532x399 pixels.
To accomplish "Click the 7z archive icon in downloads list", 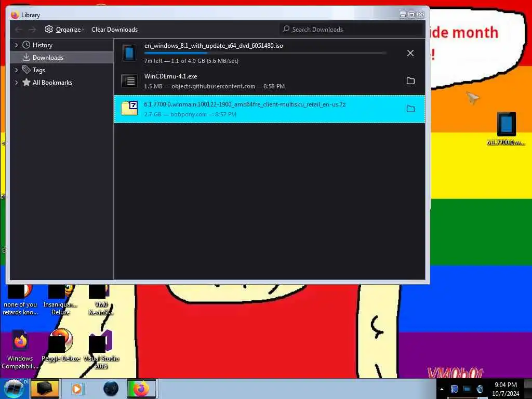I will pyautogui.click(x=129, y=109).
